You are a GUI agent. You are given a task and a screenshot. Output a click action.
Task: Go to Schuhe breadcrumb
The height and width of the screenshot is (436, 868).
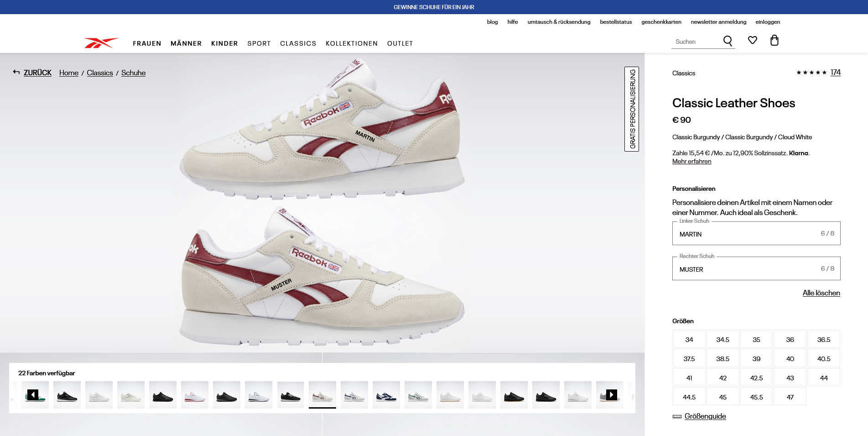[133, 73]
